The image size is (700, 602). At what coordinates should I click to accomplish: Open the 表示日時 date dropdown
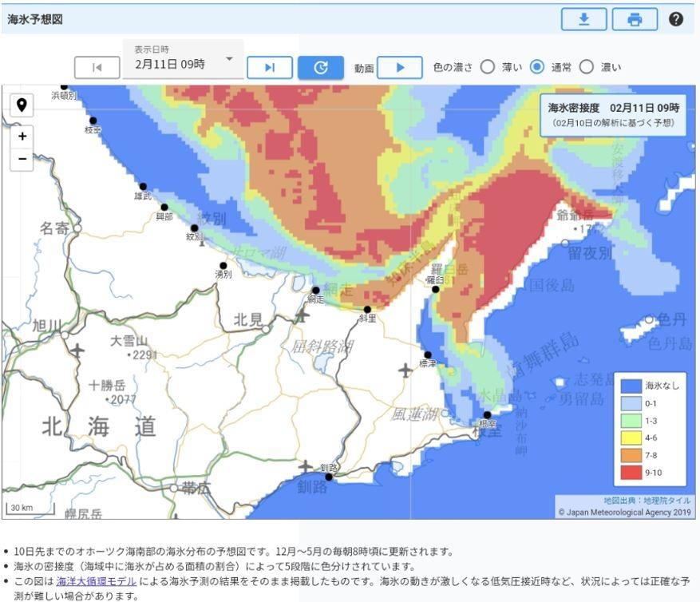point(184,59)
